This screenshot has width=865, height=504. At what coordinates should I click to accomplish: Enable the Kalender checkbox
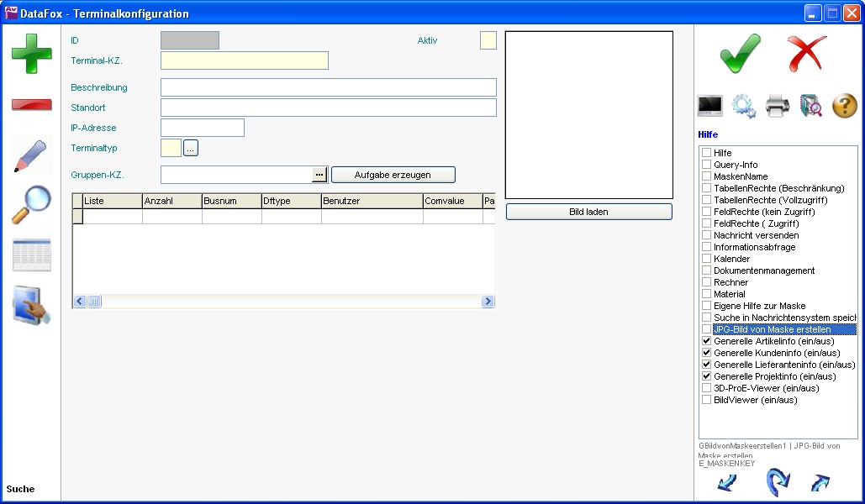(x=707, y=259)
